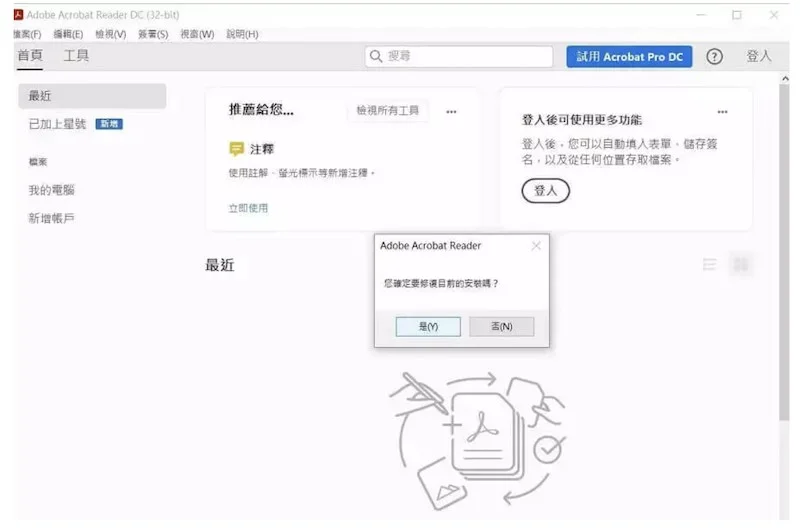
Task: Open more options on 推薦給您 card
Action: coord(452,112)
